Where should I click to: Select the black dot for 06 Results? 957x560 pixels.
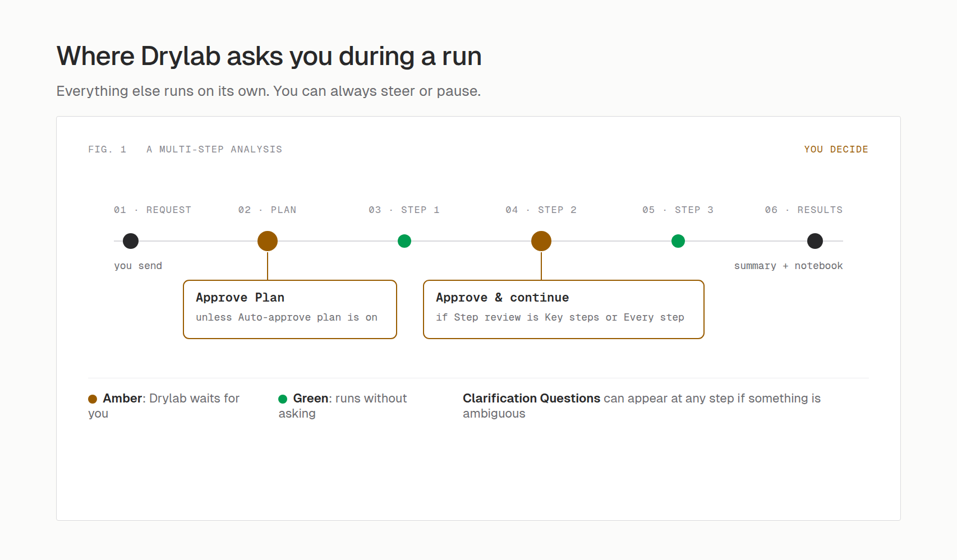[815, 241]
